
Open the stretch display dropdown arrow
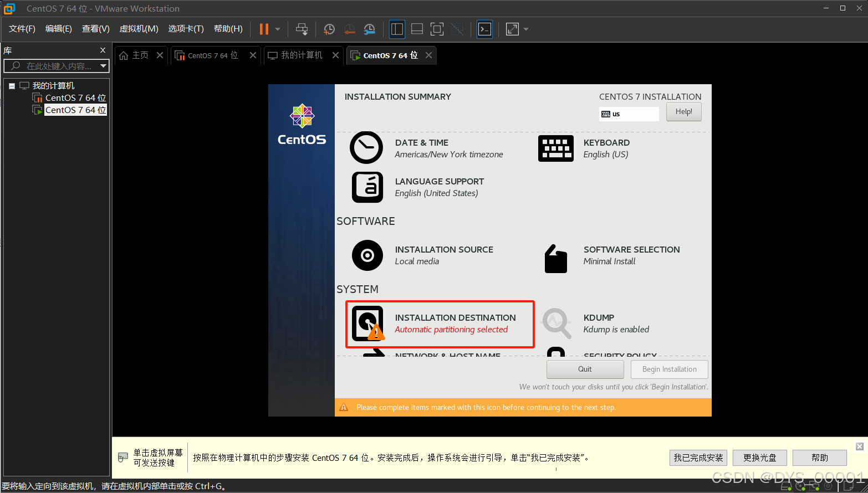coord(526,29)
